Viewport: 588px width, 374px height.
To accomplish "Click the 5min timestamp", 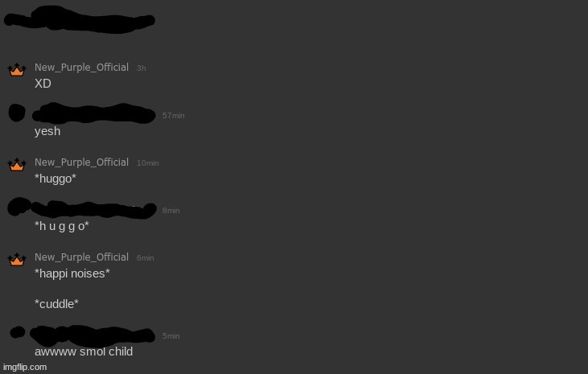I will pos(171,336).
